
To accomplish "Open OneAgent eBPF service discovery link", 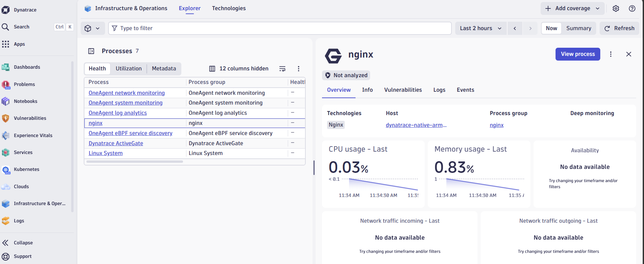I will 130,133.
